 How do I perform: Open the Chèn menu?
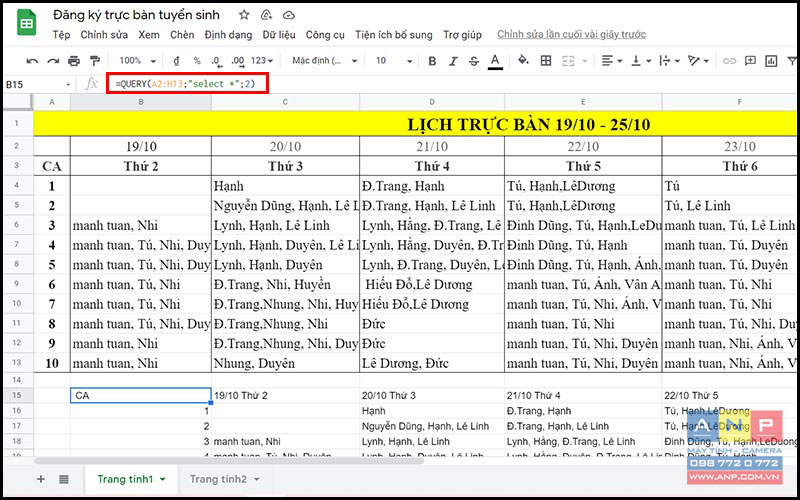182,35
